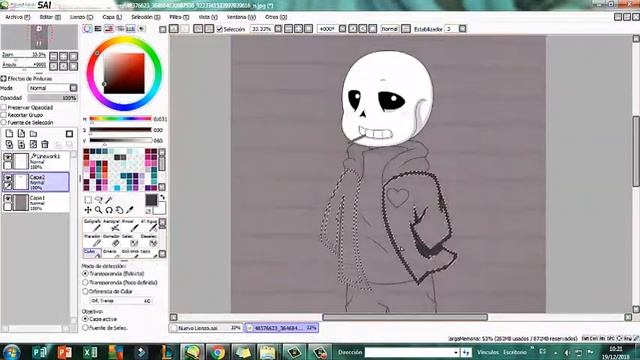
Task: Select Diferencia de Color detection mode
Action: click(85, 291)
